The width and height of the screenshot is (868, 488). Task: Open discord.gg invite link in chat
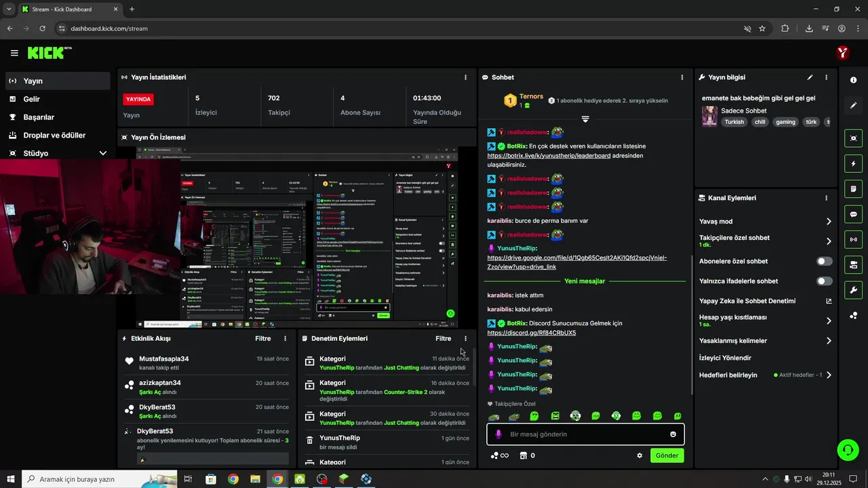coord(531,333)
